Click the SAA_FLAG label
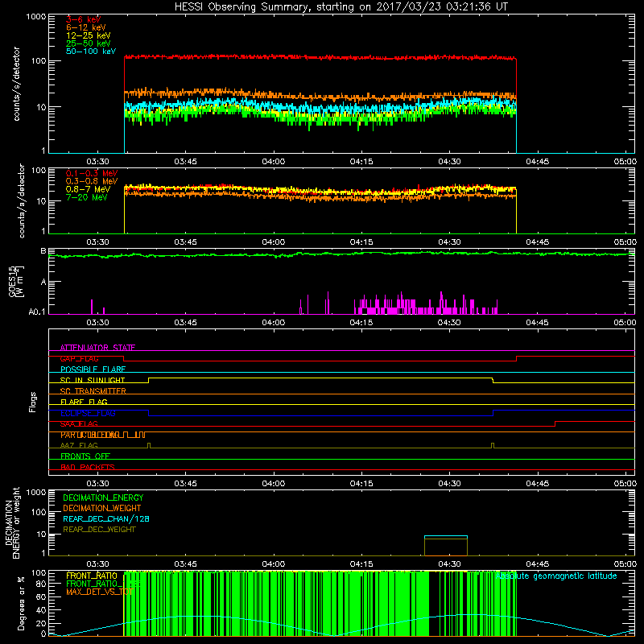Viewport: 644px width, 644px height. 79,423
